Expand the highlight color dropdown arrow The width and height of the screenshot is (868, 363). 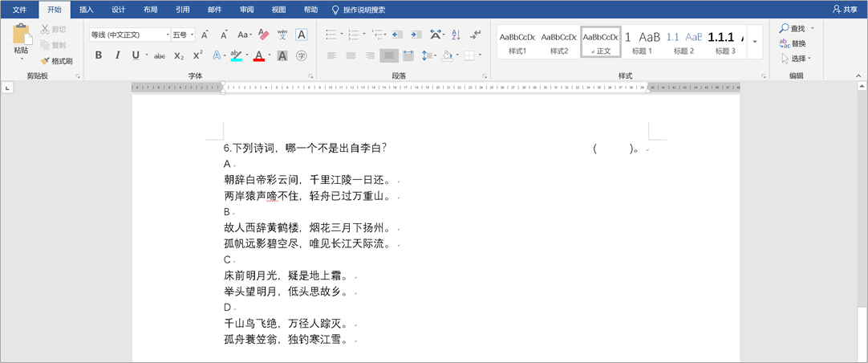click(x=245, y=55)
